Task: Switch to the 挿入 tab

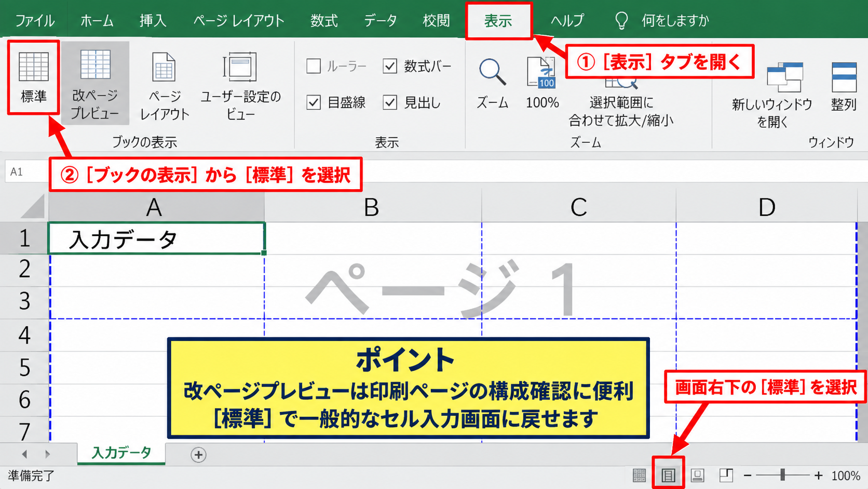Action: coord(153,21)
